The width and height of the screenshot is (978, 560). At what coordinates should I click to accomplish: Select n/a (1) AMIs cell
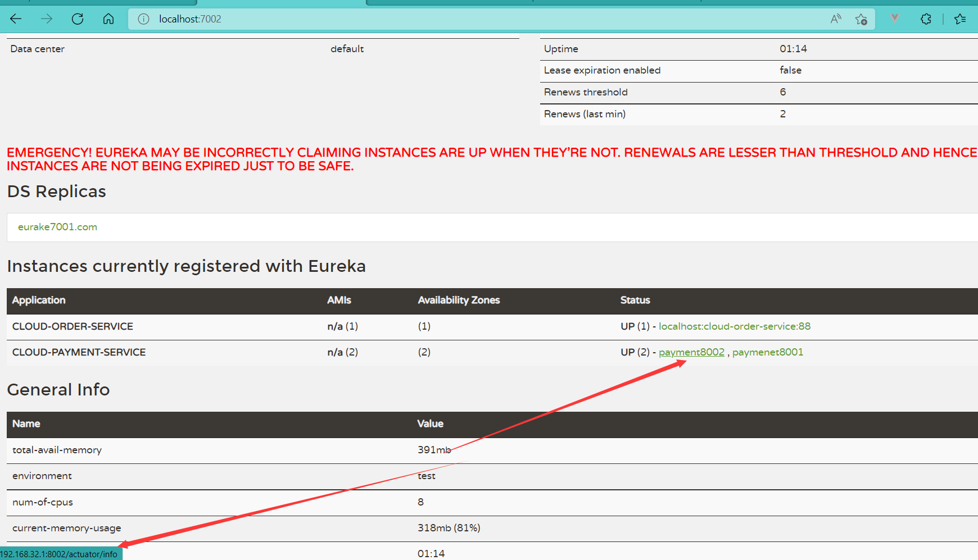[342, 326]
